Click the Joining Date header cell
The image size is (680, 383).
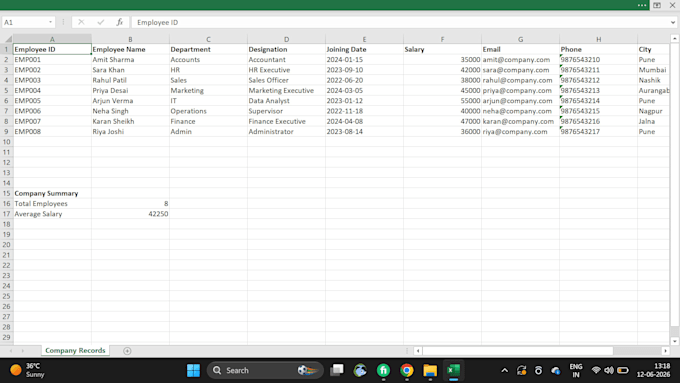[x=364, y=49]
